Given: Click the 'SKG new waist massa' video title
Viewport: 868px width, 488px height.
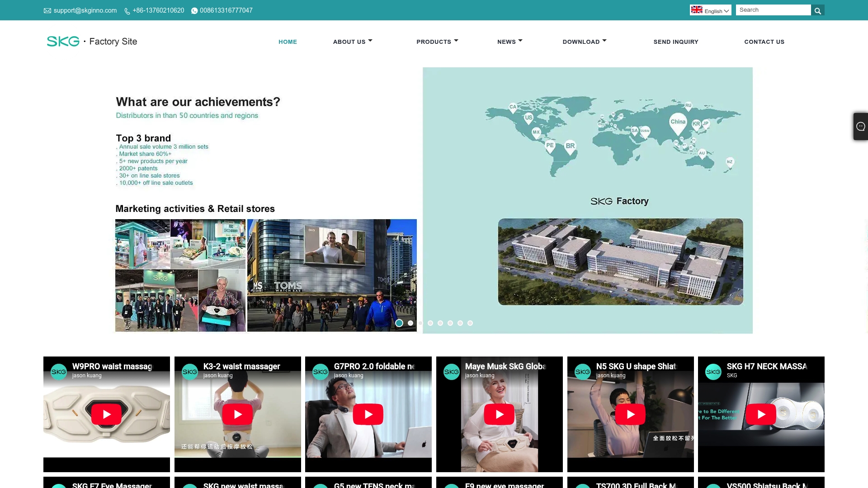Looking at the screenshot, I should click(x=243, y=485).
